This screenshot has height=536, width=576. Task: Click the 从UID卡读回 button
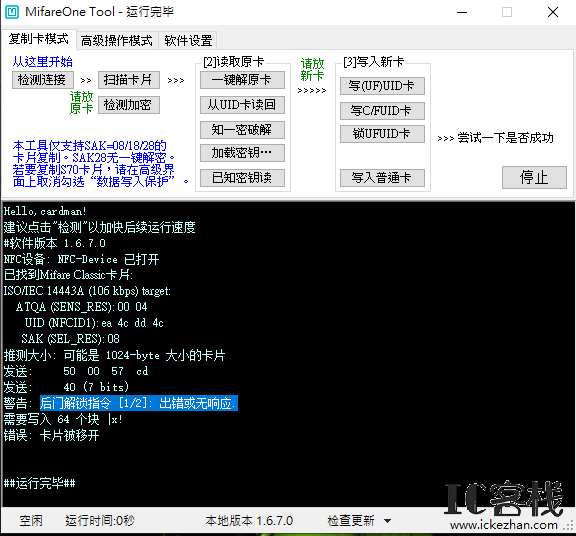click(x=242, y=105)
